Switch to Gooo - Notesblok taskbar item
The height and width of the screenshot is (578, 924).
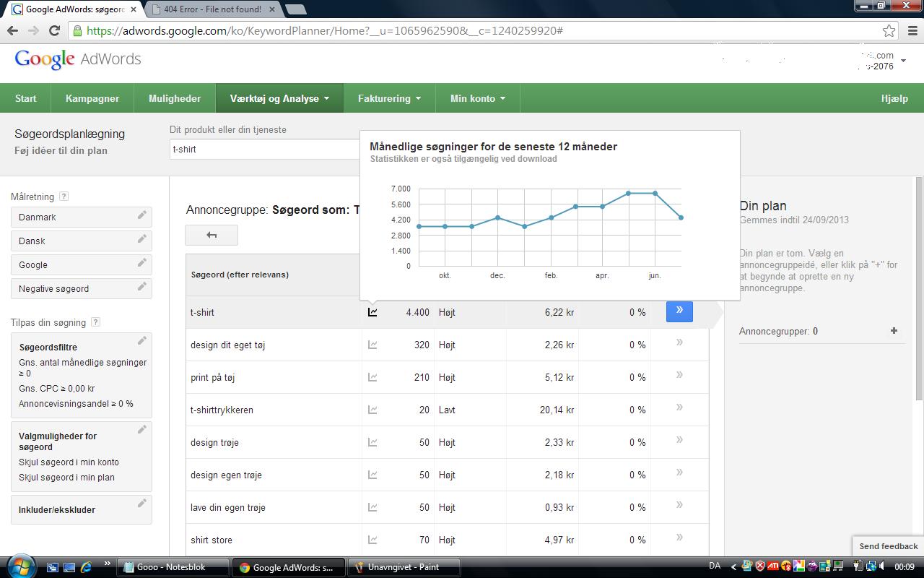tap(173, 567)
